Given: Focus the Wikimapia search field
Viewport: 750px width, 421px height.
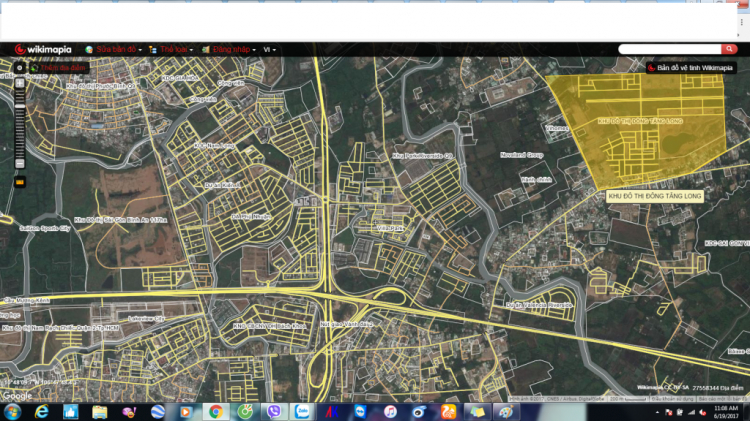Looking at the screenshot, I should pyautogui.click(x=670, y=49).
